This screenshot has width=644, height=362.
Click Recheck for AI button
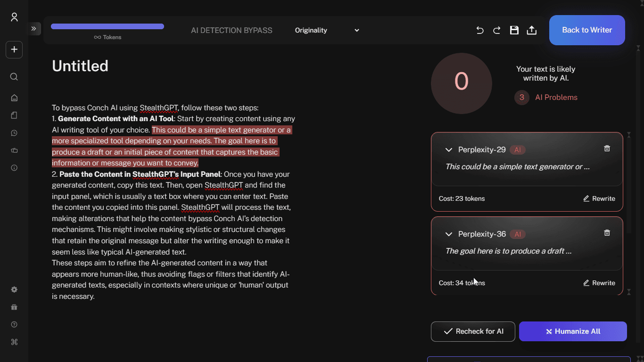[x=473, y=331]
